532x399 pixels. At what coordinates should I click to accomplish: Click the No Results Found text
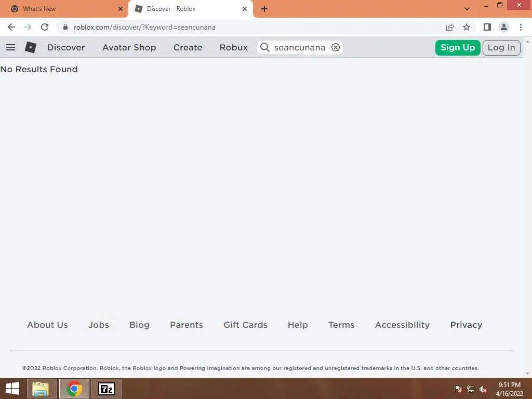point(39,69)
